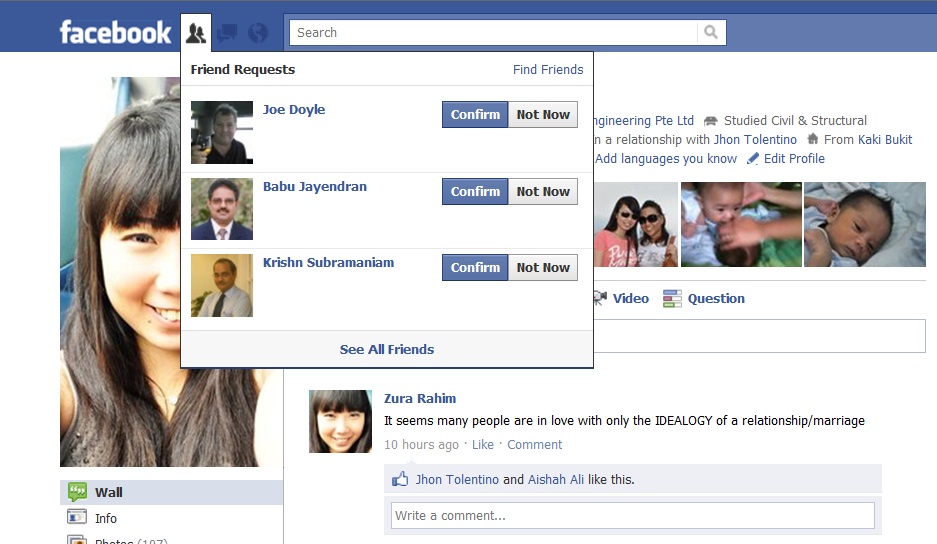This screenshot has width=937, height=544.
Task: Focus the Search input field
Action: [493, 32]
